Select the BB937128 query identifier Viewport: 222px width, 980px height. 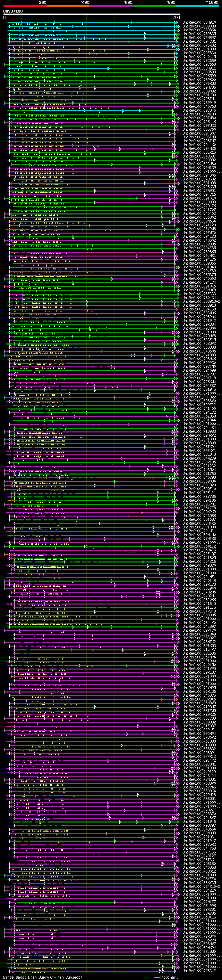pyautogui.click(x=13, y=11)
